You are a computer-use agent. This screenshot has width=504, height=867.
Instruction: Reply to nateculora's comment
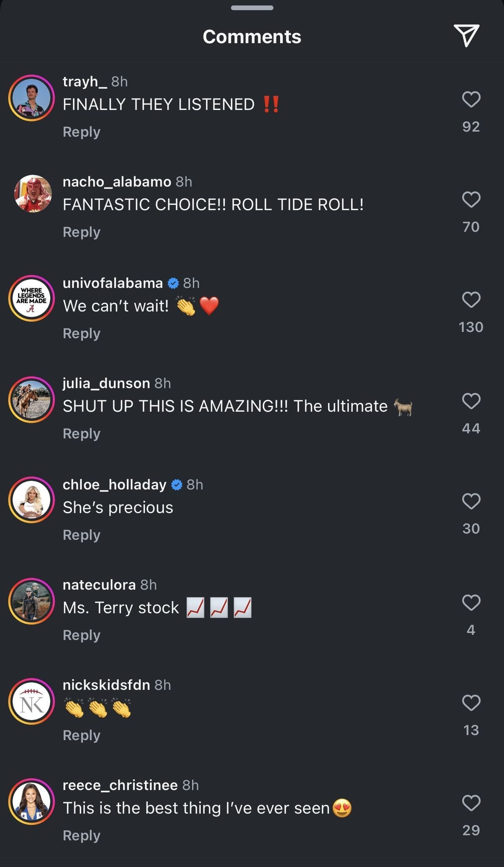81,636
